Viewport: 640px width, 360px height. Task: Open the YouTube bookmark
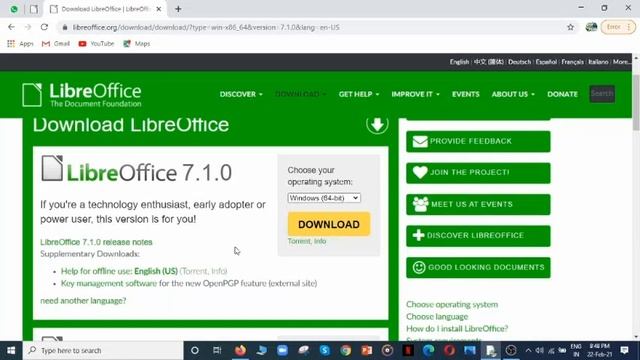pyautogui.click(x=96, y=44)
